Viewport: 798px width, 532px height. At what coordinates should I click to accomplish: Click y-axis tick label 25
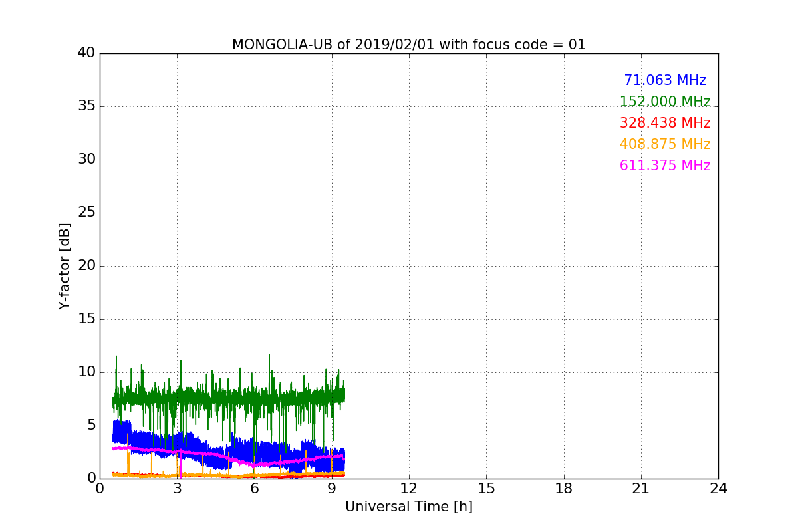tap(86, 213)
